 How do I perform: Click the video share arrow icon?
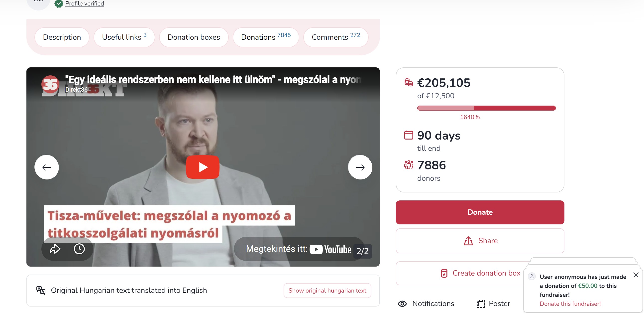55,249
